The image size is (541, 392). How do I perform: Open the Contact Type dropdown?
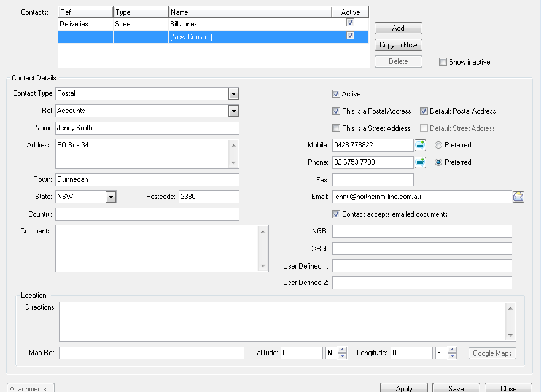point(233,94)
